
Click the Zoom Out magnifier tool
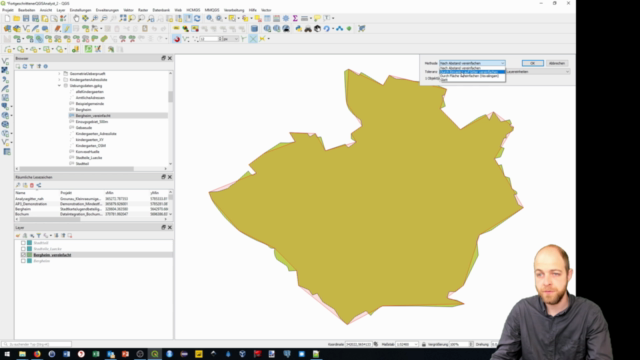pos(104,18)
